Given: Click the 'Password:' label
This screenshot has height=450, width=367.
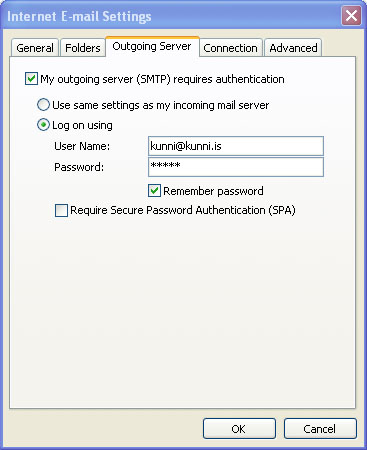Looking at the screenshot, I should [x=79, y=167].
